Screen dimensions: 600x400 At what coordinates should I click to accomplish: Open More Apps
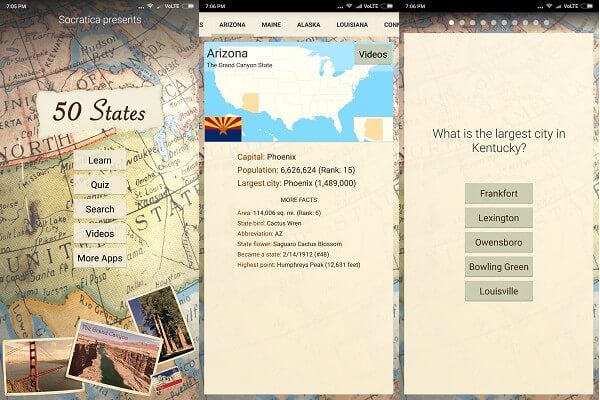pos(99,258)
